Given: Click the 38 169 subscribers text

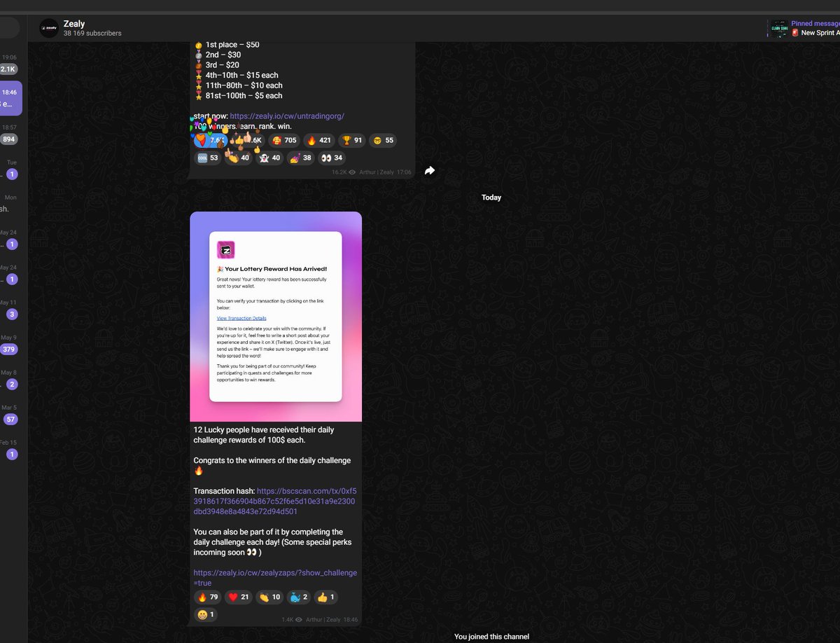Looking at the screenshot, I should click(92, 34).
